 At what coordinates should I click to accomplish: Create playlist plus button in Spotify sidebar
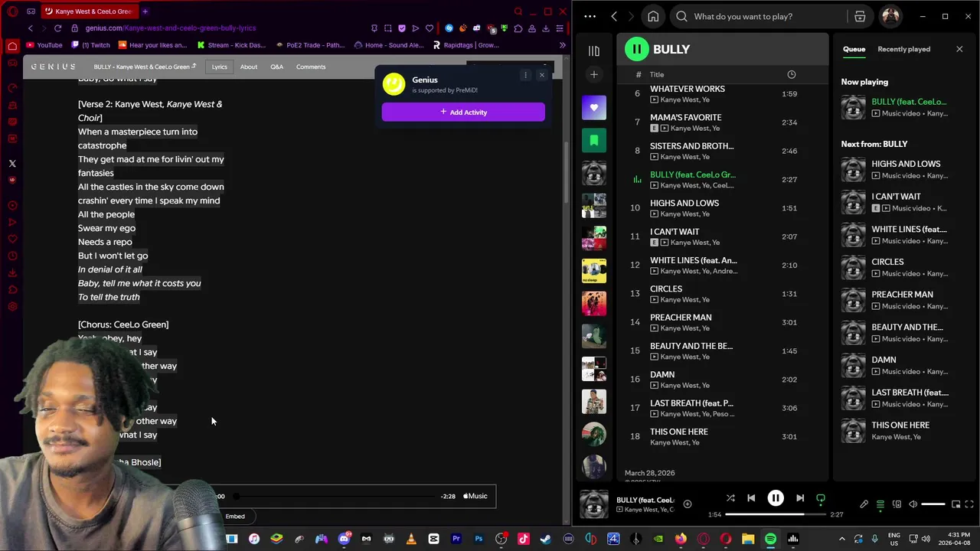click(x=594, y=74)
